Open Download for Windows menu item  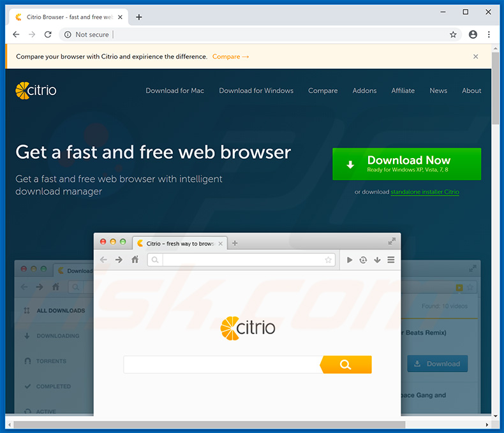[x=256, y=91]
